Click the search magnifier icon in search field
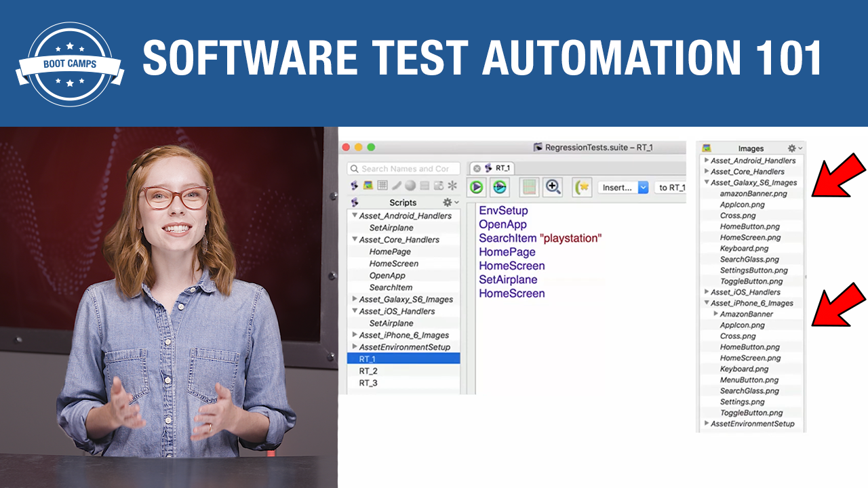 coord(355,169)
